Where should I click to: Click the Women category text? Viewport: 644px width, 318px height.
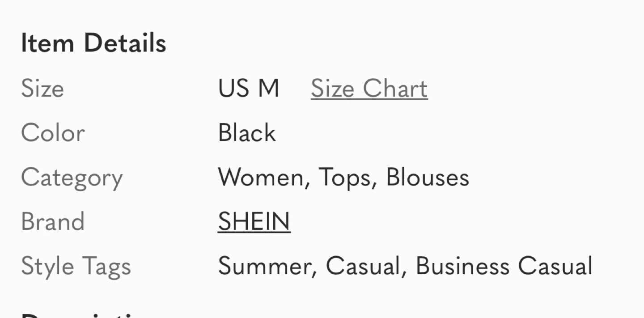coord(261,177)
